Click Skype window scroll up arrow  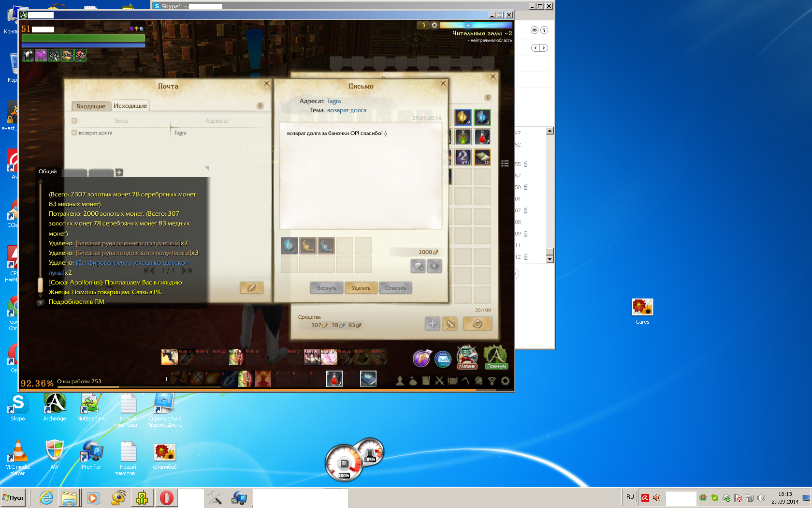pyautogui.click(x=550, y=131)
